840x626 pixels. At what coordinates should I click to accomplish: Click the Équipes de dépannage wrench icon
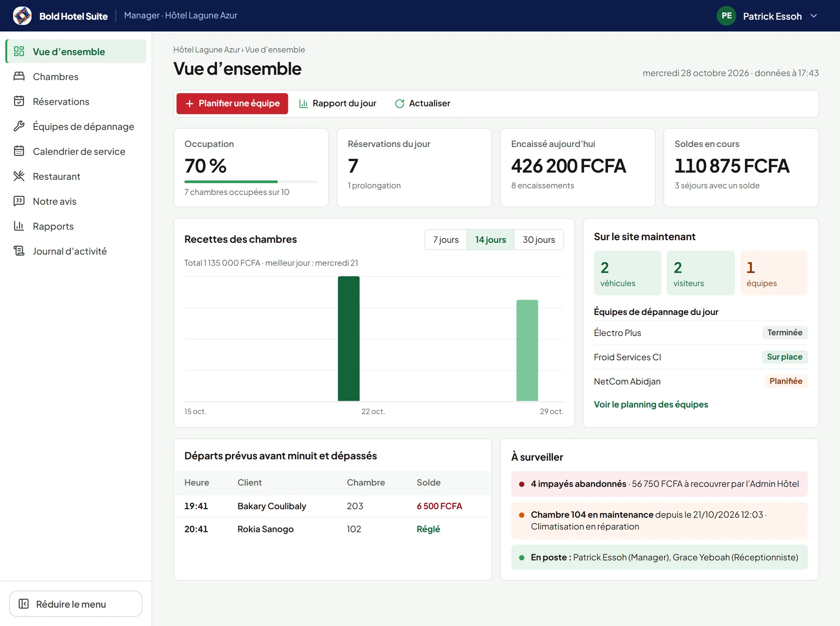pos(19,126)
